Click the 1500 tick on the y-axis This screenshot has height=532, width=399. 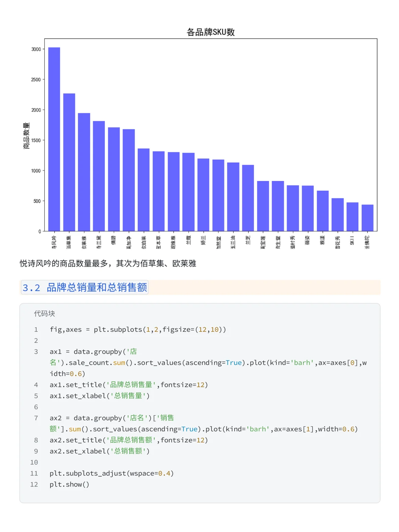click(x=36, y=140)
